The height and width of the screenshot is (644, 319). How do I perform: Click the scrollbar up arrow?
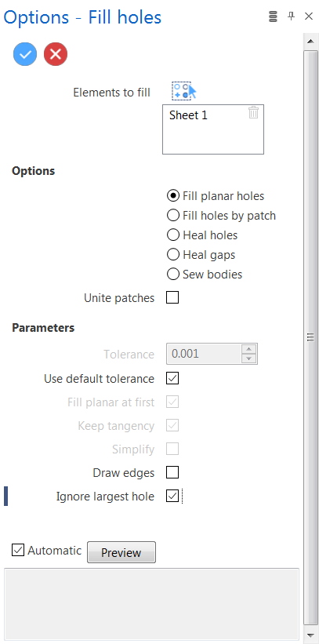click(x=310, y=41)
